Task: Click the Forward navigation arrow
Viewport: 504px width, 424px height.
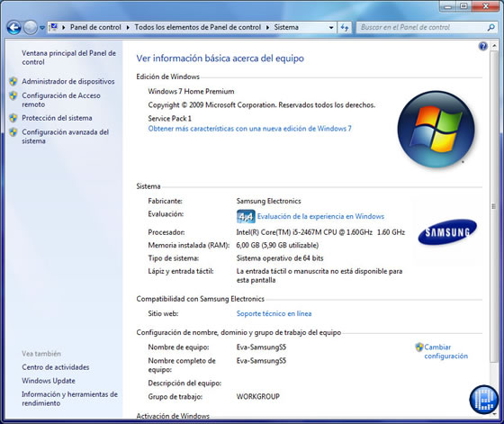Action: click(x=31, y=28)
